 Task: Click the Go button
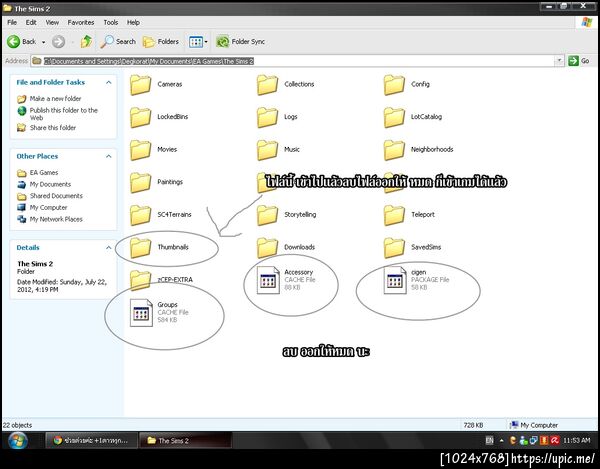click(x=578, y=60)
